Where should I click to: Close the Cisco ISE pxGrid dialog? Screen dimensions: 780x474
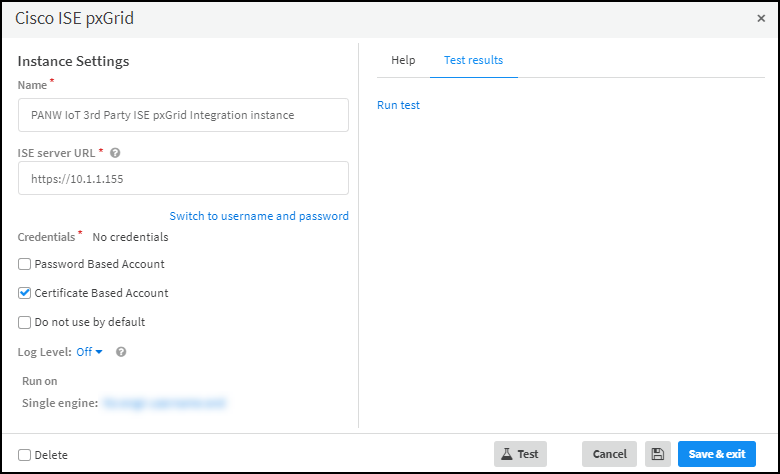pos(761,18)
